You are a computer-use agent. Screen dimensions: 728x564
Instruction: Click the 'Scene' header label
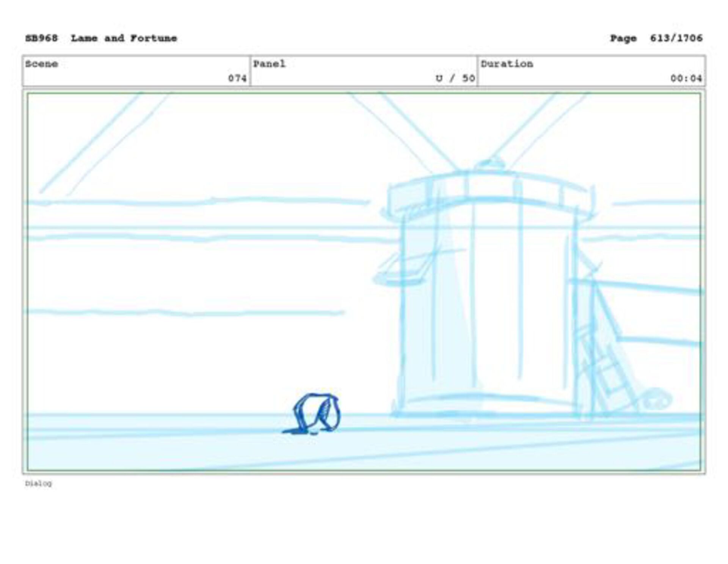coord(42,64)
